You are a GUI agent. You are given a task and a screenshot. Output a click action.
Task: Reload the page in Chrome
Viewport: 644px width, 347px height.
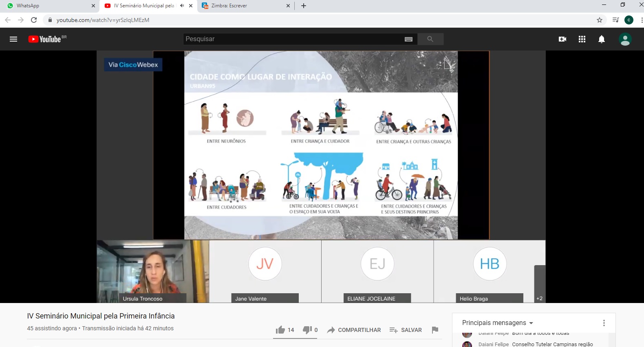34,20
